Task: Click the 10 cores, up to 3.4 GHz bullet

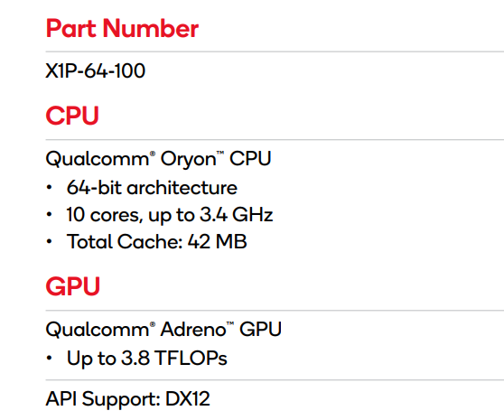Action: pos(170,215)
